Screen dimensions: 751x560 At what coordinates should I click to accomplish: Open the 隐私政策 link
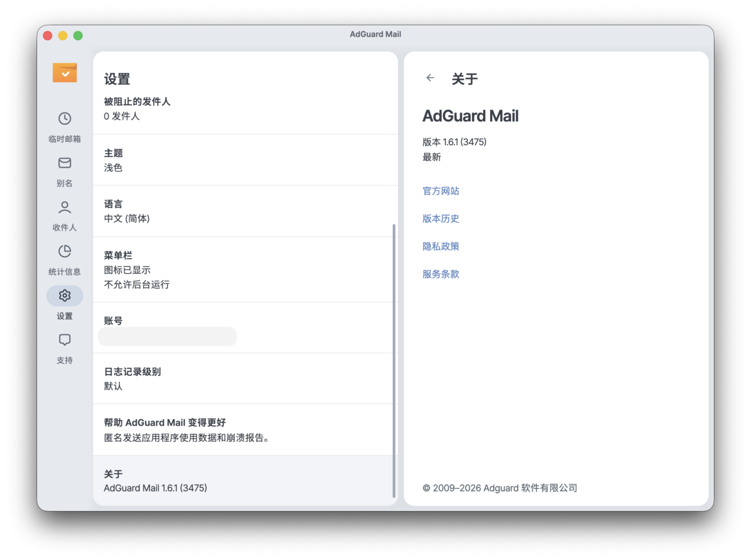coord(441,246)
